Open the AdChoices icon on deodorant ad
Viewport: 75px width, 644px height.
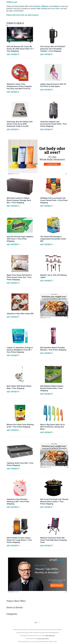(66, 174)
